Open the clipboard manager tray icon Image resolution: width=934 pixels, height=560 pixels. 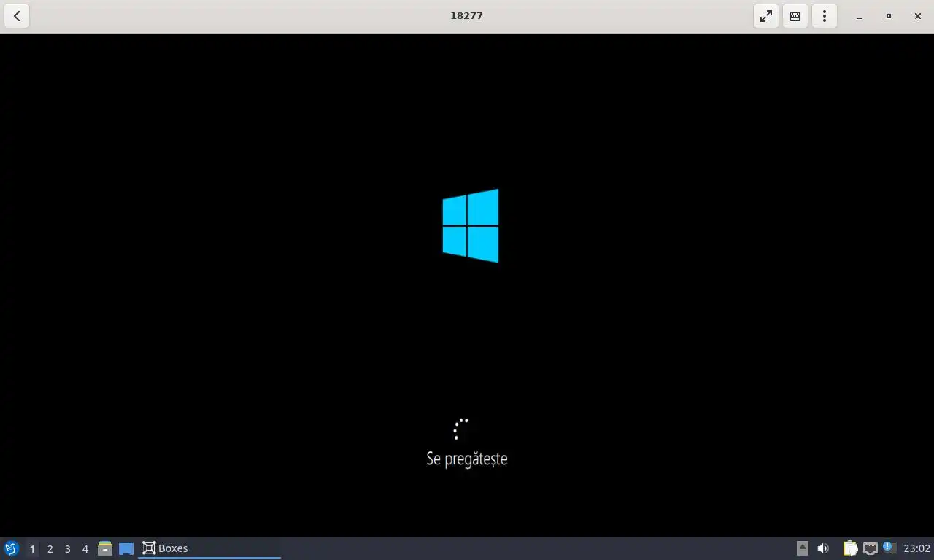click(850, 548)
